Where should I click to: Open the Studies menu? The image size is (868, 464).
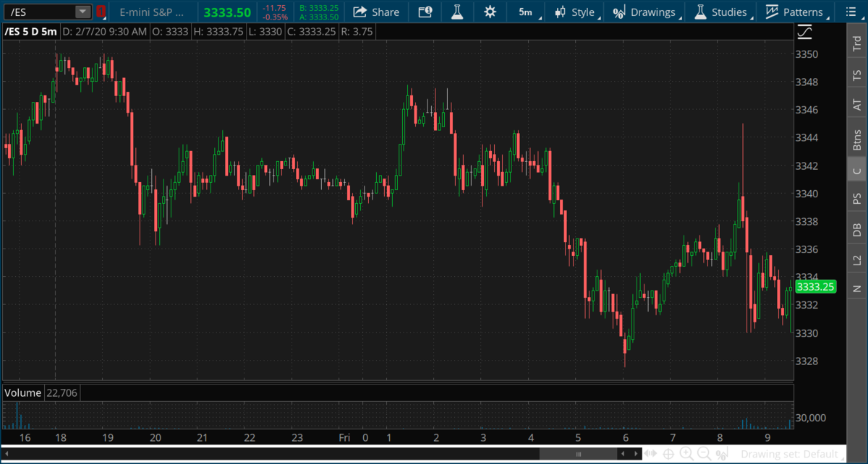(722, 12)
